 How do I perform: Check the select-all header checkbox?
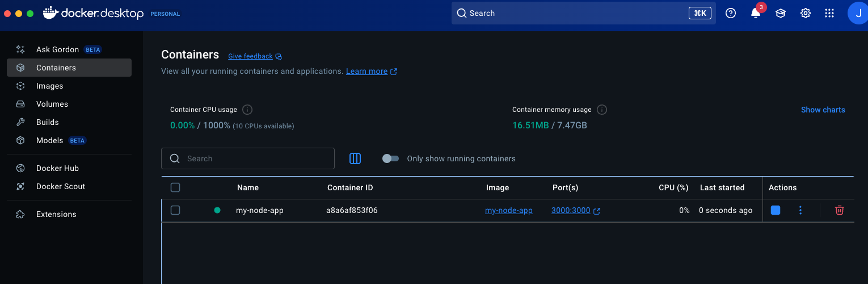click(x=175, y=187)
